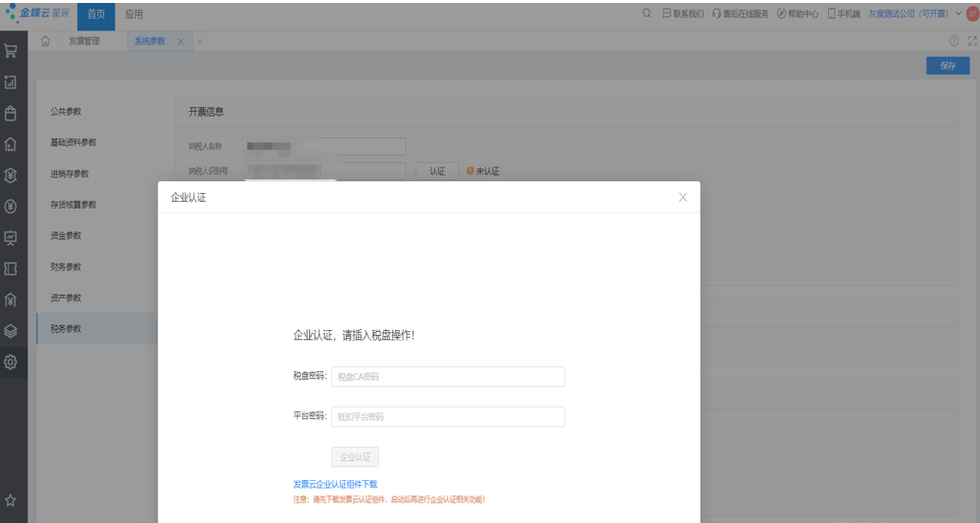Open 联系我们 in the header
This screenshot has width=980, height=523.
click(682, 13)
